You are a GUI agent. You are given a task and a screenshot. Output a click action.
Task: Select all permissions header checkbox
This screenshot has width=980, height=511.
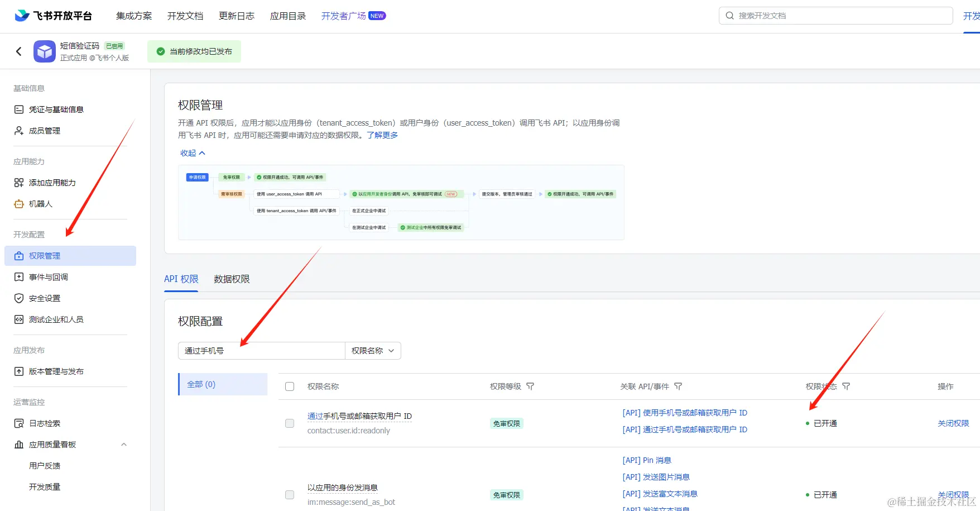tap(290, 386)
